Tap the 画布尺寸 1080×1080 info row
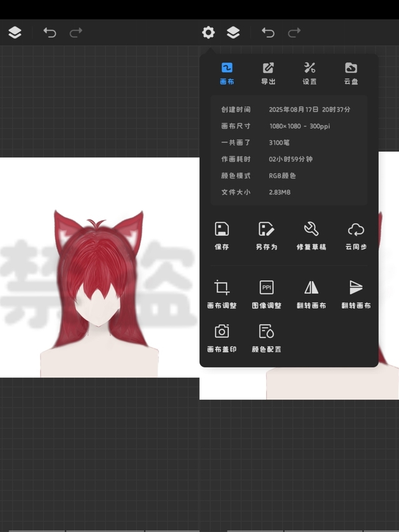The width and height of the screenshot is (399, 532). 289,126
